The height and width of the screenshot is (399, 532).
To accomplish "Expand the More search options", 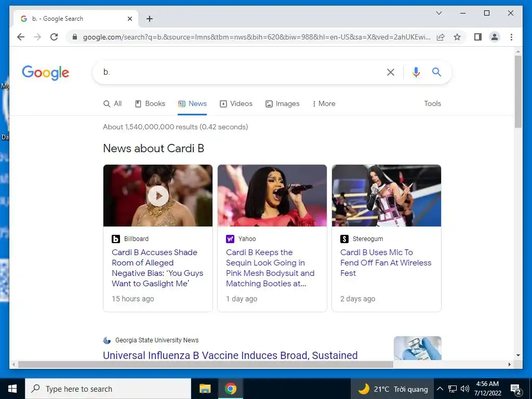I will coord(324,103).
